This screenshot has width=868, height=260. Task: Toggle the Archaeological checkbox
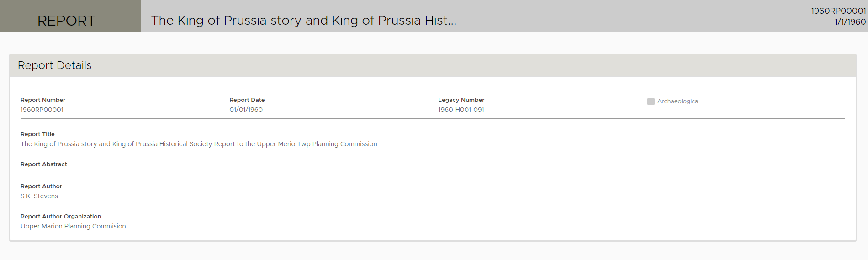(651, 101)
